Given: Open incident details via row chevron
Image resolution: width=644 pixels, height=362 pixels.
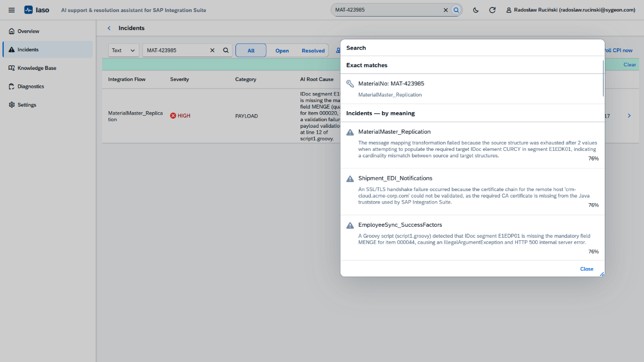Looking at the screenshot, I should (x=629, y=116).
